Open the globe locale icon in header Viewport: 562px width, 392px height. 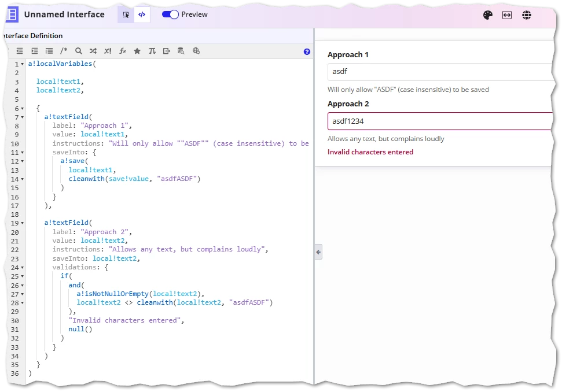point(527,15)
